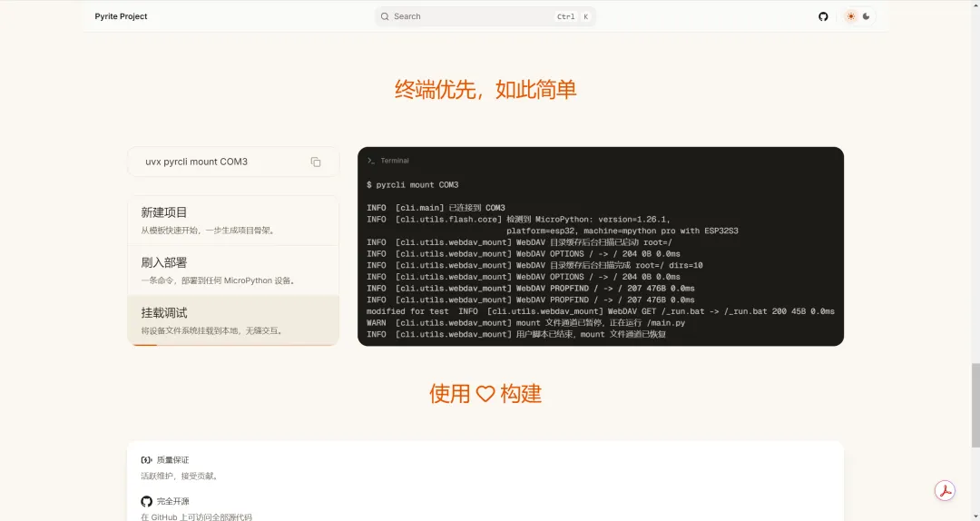Switch to dark theme moon icon
Viewport: 980px width, 521px height.
(867, 16)
